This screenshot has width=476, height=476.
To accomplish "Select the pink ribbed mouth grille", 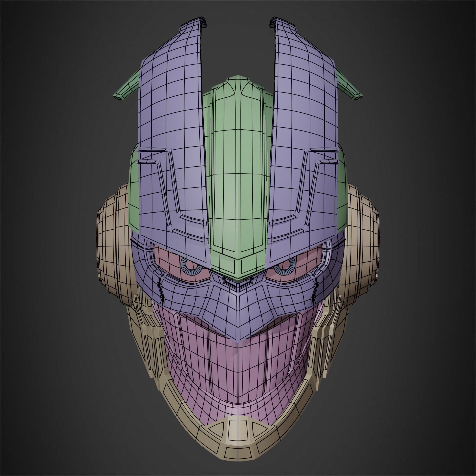I will (x=238, y=365).
